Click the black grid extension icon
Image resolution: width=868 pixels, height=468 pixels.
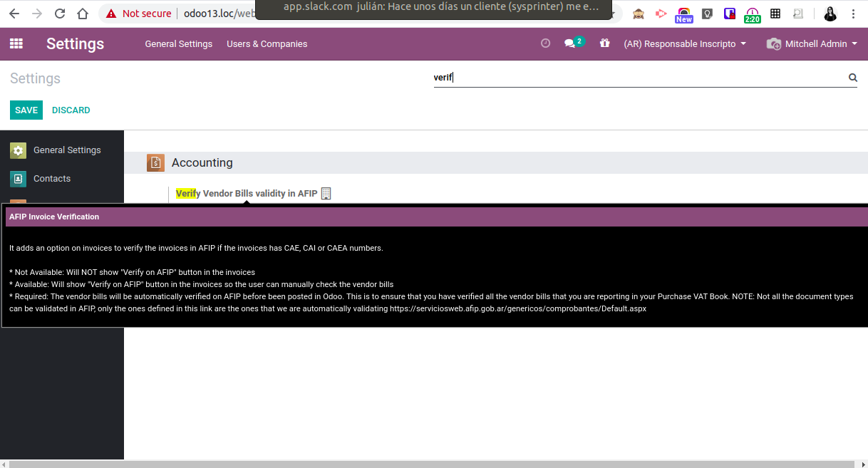tap(775, 14)
